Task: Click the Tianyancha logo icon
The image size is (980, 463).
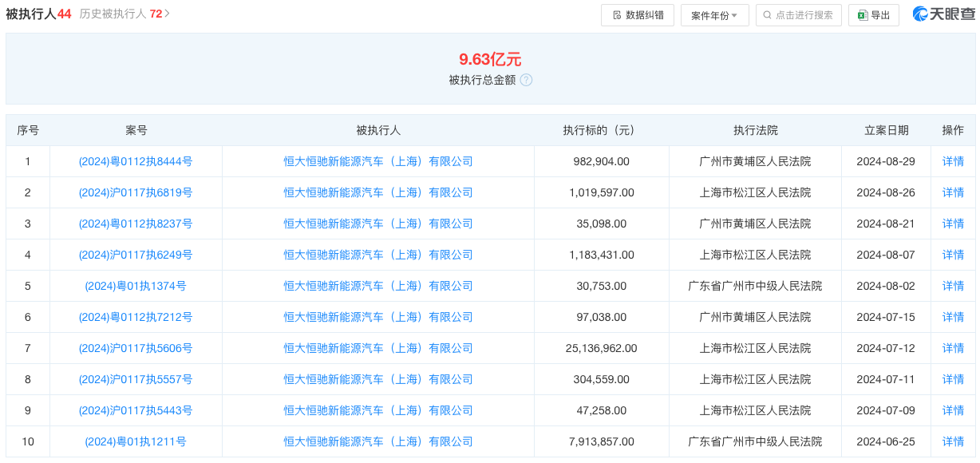Action: pos(920,14)
